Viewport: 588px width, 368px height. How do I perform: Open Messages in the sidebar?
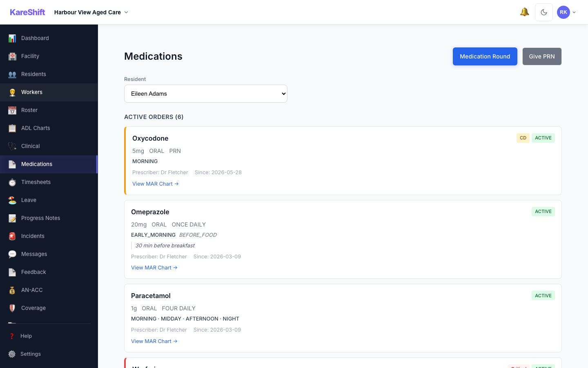[49, 254]
